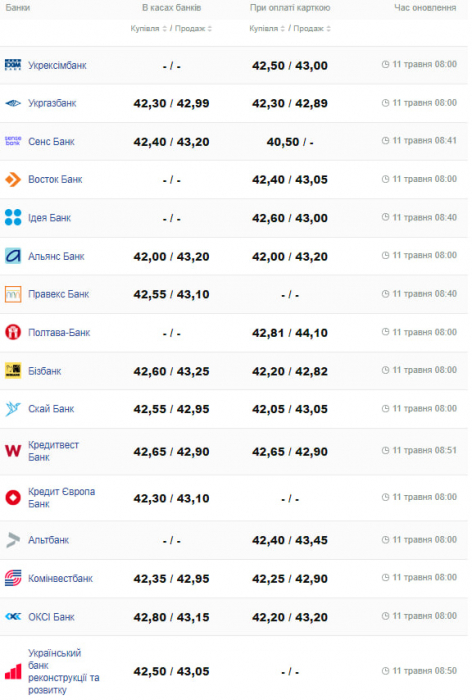Sort card payment rates by Купівля

[x=267, y=29]
